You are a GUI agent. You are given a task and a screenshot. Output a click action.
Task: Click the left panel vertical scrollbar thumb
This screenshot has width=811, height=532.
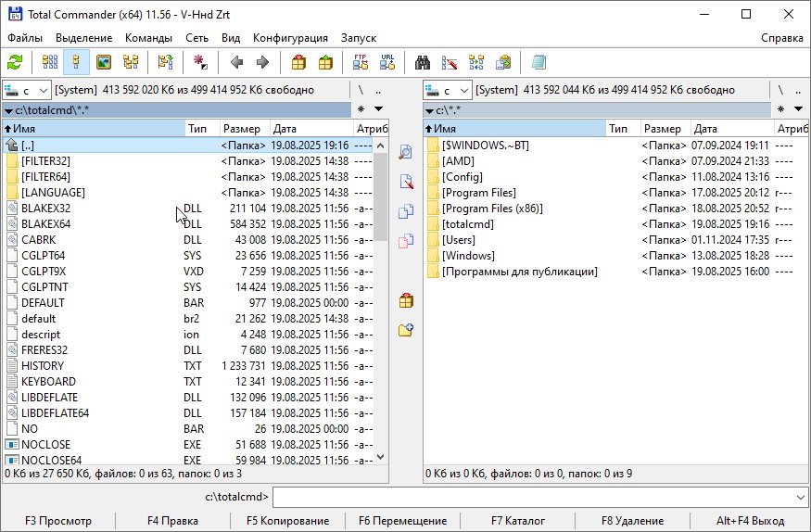(x=381, y=197)
